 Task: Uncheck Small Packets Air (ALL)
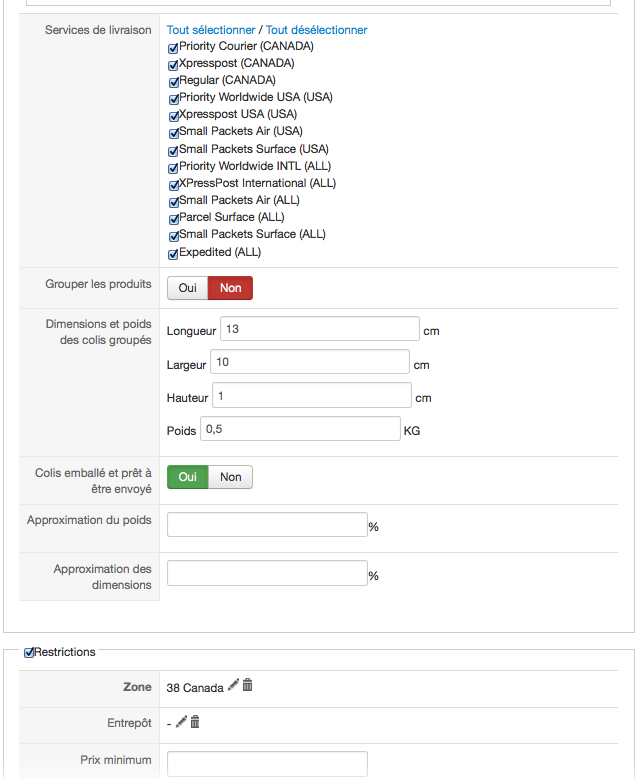(x=173, y=202)
